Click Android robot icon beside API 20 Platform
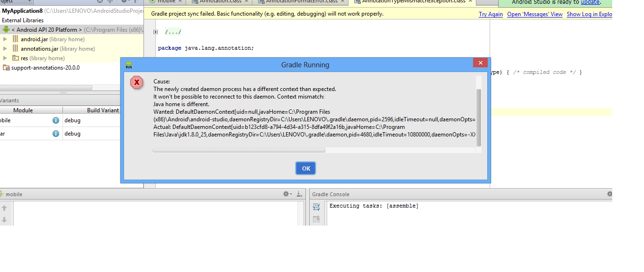644x272 pixels. point(6,30)
